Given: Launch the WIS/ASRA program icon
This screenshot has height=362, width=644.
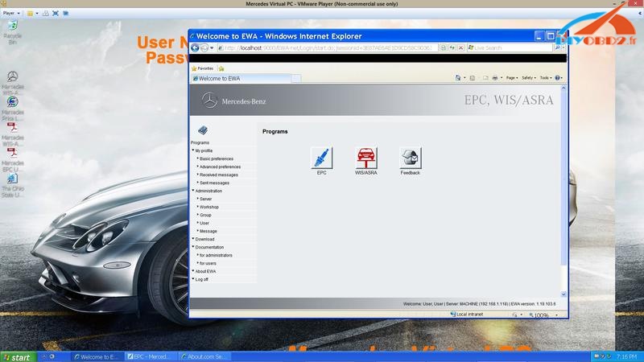Looking at the screenshot, I should [366, 158].
